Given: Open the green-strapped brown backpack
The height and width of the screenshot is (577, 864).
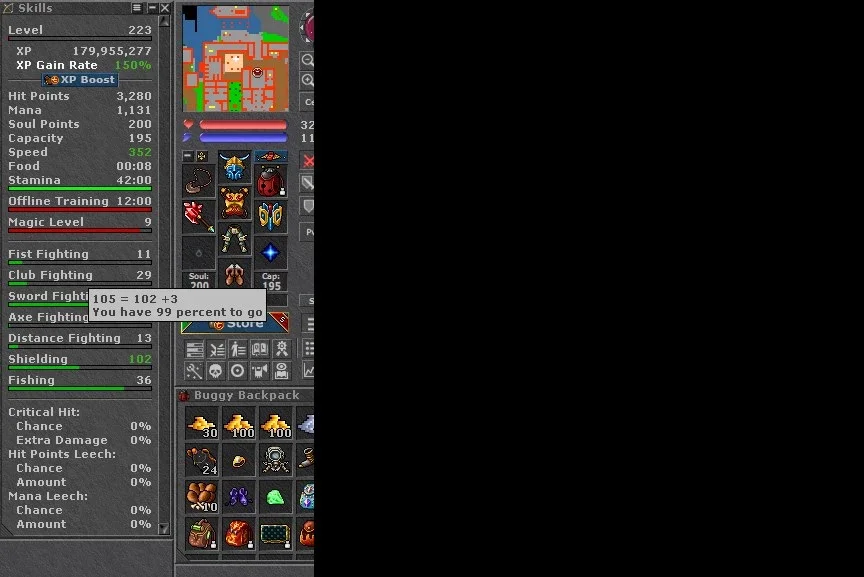Looking at the screenshot, I should pos(202,533).
